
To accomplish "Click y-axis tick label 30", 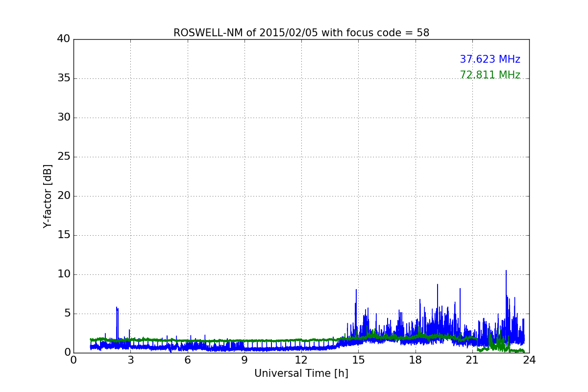I will [x=64, y=117].
